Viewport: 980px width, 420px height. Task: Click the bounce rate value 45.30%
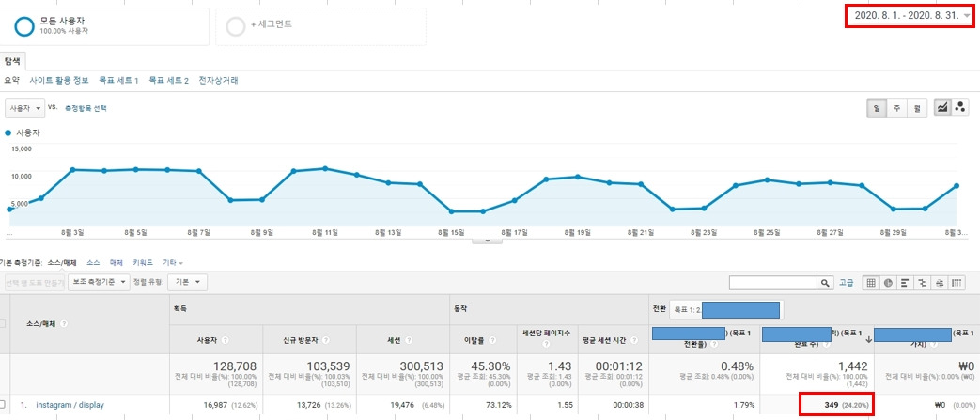490,366
